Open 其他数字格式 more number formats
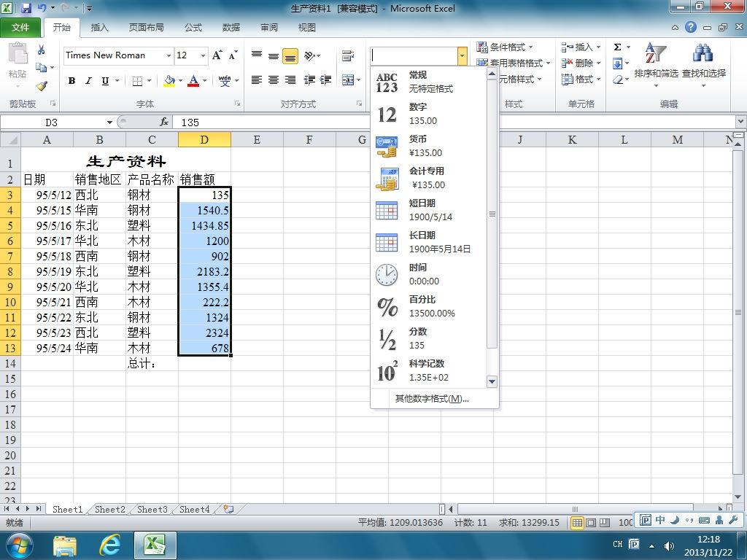 coord(432,399)
